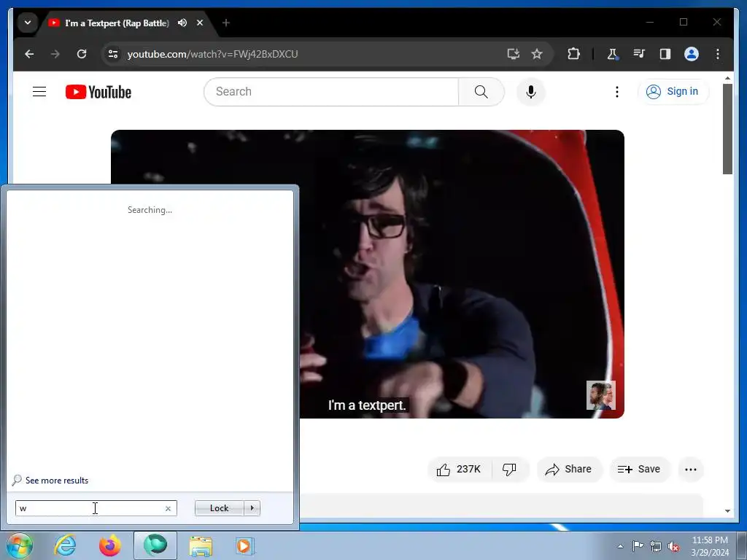Open network status tray icon
Screen dimensions: 747x560
(x=656, y=546)
